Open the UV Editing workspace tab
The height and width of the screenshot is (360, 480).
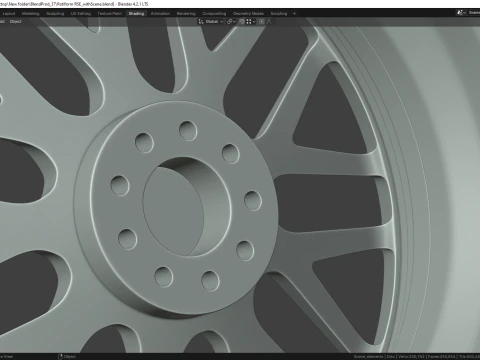point(81,14)
